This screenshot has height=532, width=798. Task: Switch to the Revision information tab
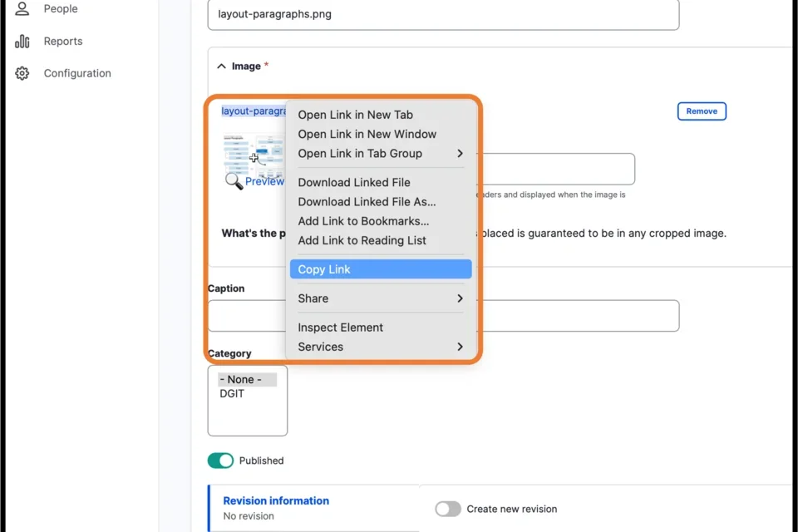pos(275,500)
